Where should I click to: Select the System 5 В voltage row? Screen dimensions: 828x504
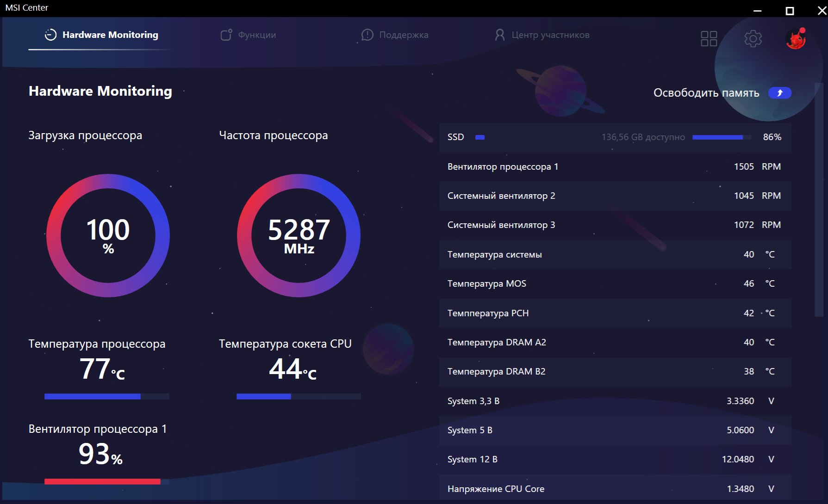tap(615, 430)
